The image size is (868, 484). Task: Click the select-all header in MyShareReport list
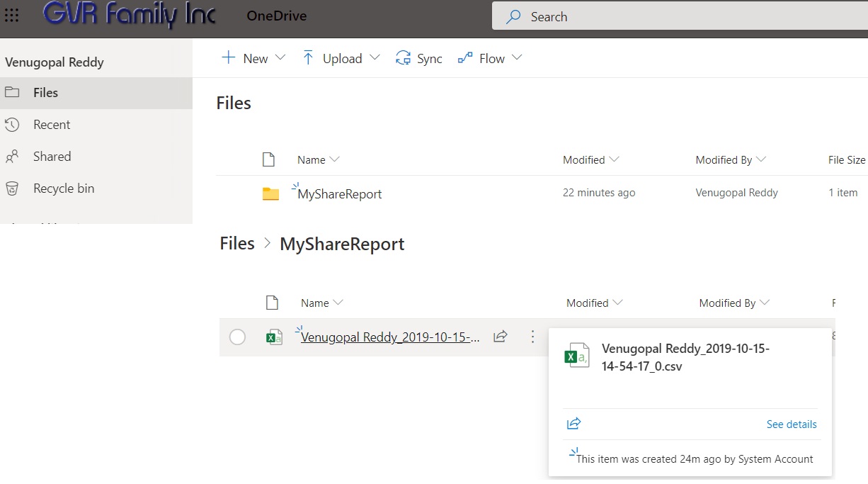[273, 302]
